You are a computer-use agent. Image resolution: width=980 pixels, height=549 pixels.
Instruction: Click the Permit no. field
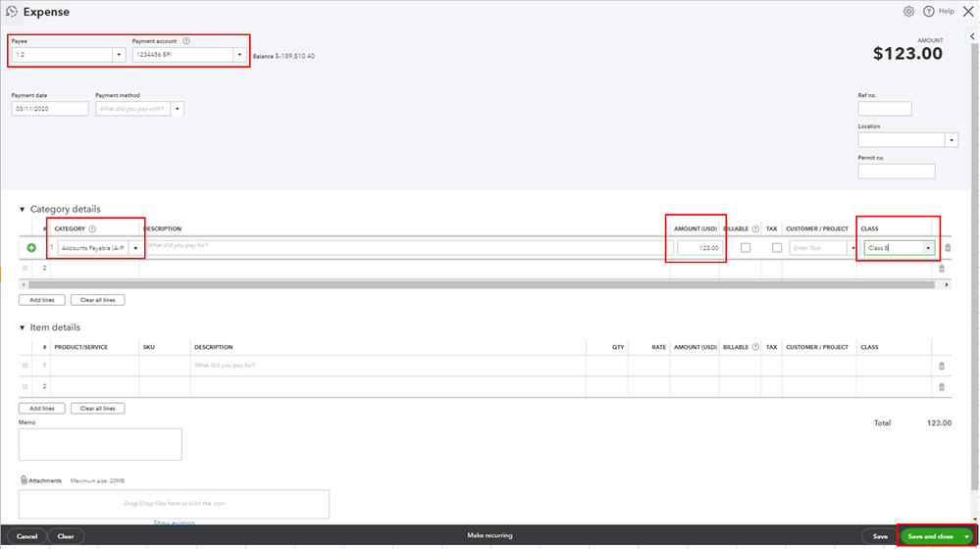(897, 172)
